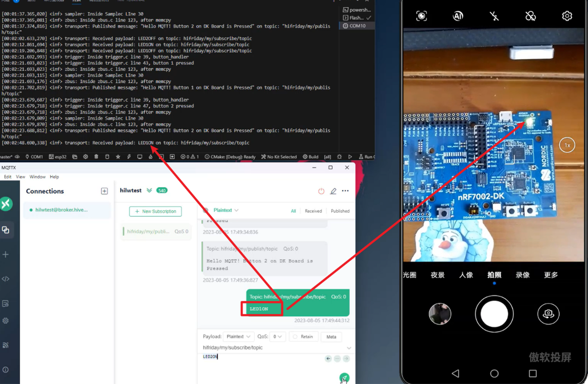Image resolution: width=588 pixels, height=384 pixels.
Task: Click the New Subscription button
Action: click(x=155, y=211)
